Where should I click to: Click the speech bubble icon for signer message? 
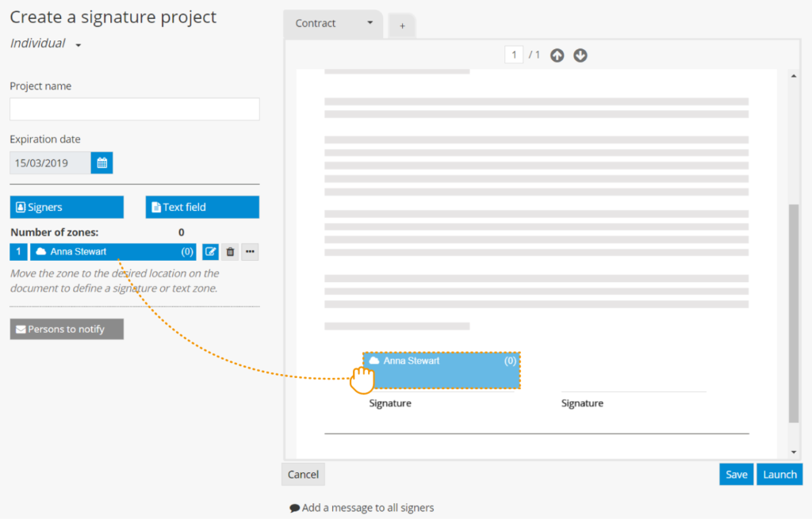(x=295, y=508)
